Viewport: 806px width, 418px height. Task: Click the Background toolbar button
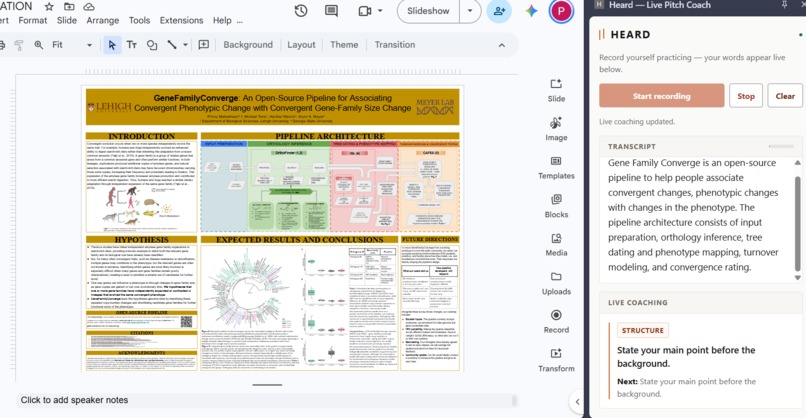click(x=248, y=45)
